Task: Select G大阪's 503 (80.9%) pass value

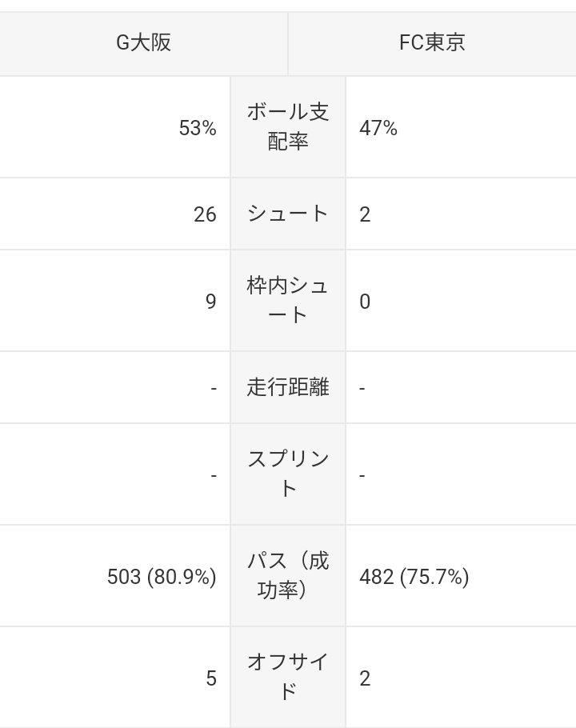Action: [x=162, y=577]
